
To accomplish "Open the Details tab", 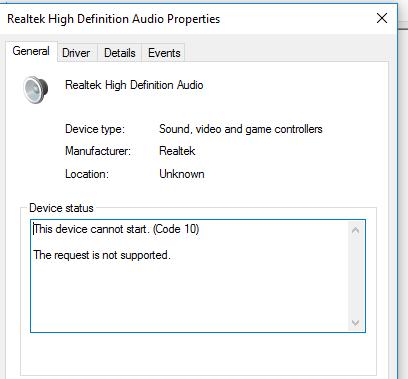I will (120, 53).
